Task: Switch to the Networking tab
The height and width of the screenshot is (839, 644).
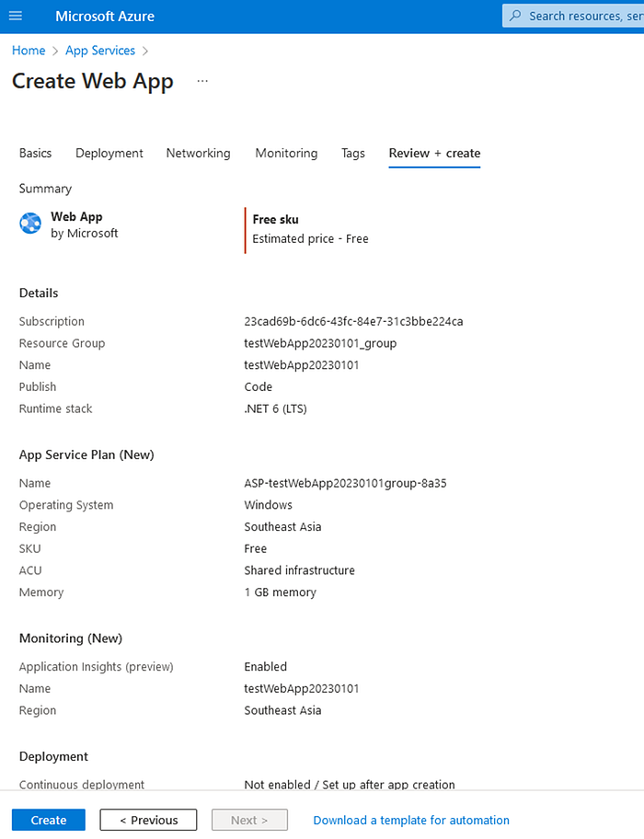Action: 199,153
